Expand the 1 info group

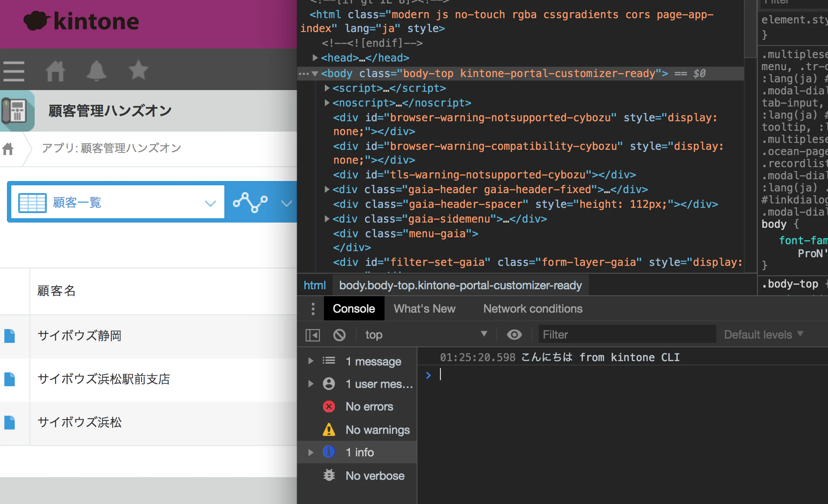click(x=310, y=452)
